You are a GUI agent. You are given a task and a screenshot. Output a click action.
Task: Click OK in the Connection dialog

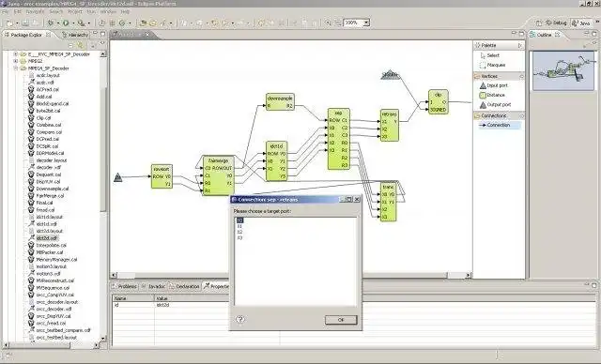click(x=341, y=320)
